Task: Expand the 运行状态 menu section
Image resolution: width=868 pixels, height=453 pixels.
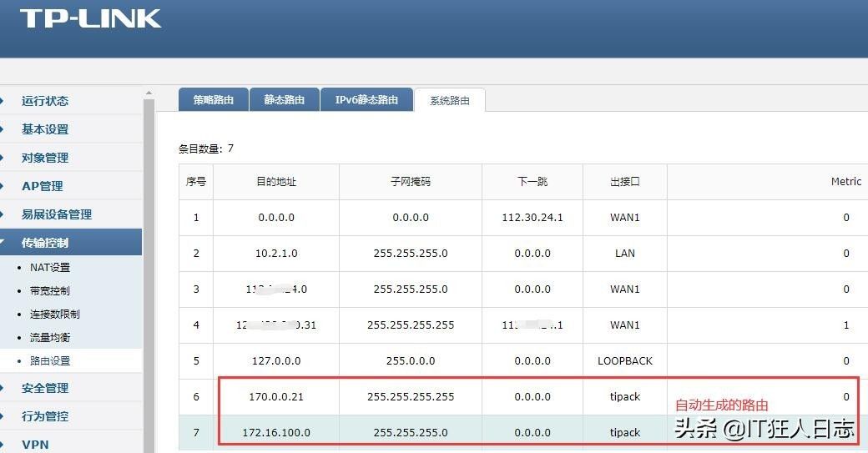Action: 45,101
